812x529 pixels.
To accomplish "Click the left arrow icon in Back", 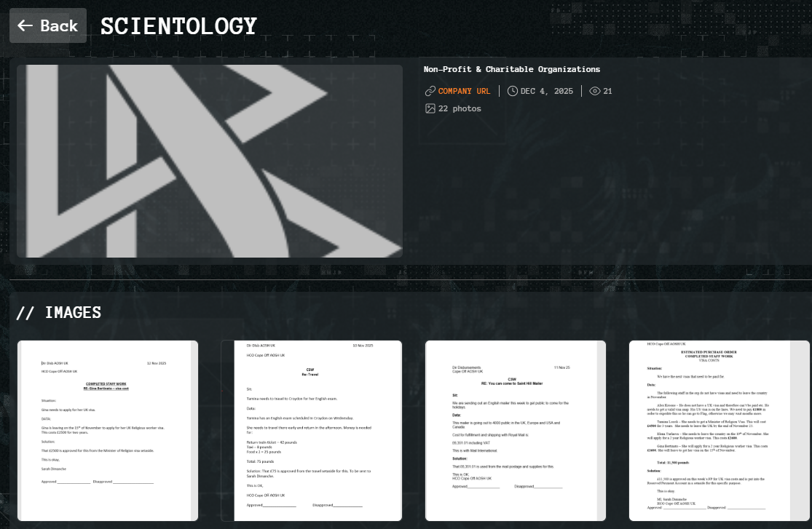I will (25, 25).
